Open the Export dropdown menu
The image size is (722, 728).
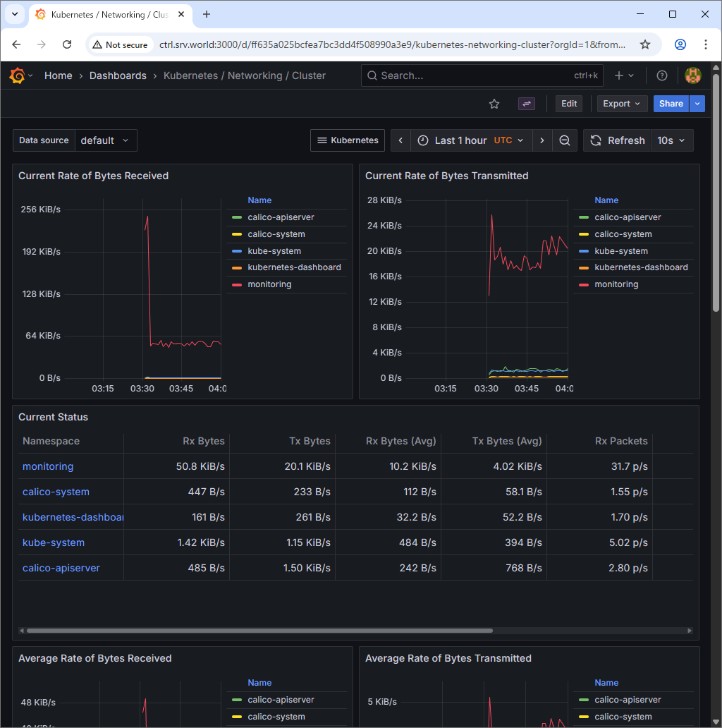622,104
